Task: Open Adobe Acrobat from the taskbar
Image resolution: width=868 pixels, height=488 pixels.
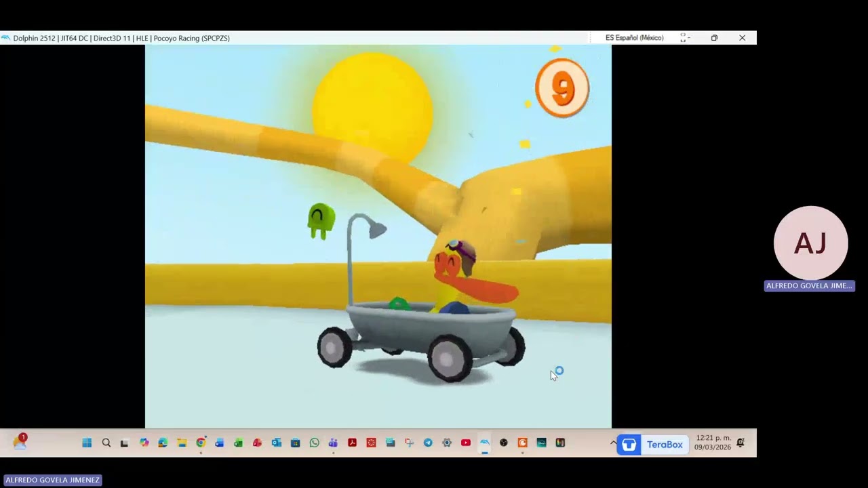Action: (x=352, y=443)
